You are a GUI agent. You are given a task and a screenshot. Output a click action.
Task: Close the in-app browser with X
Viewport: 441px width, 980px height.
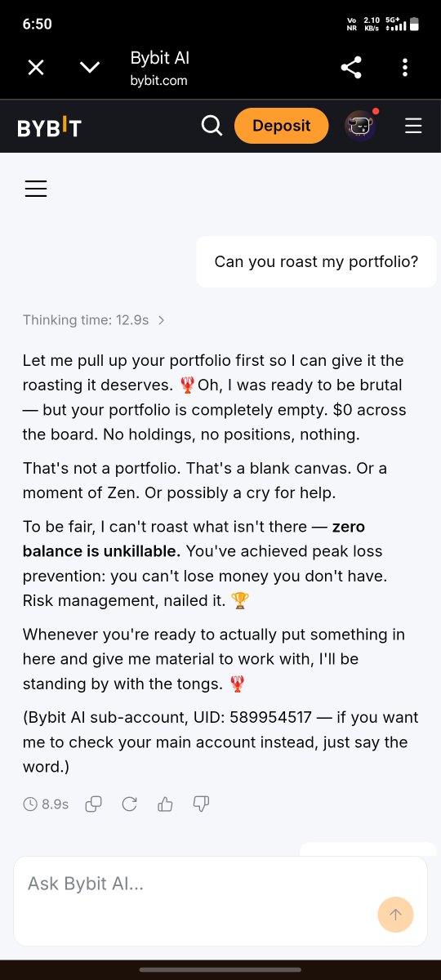(x=36, y=68)
